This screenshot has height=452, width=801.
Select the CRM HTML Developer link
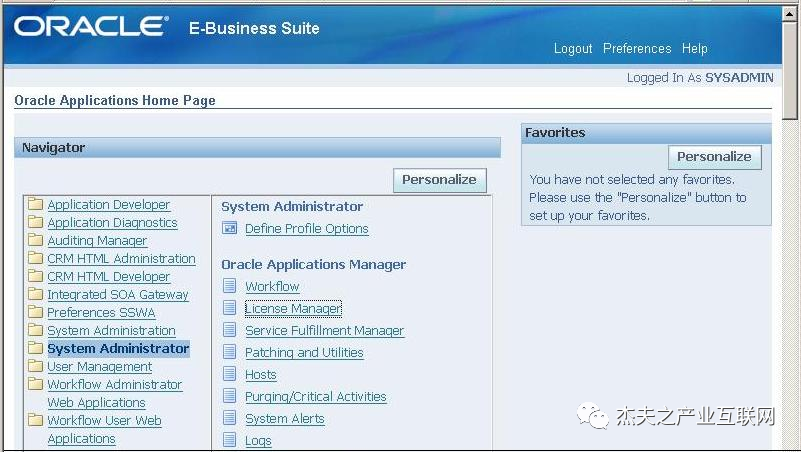(x=109, y=277)
